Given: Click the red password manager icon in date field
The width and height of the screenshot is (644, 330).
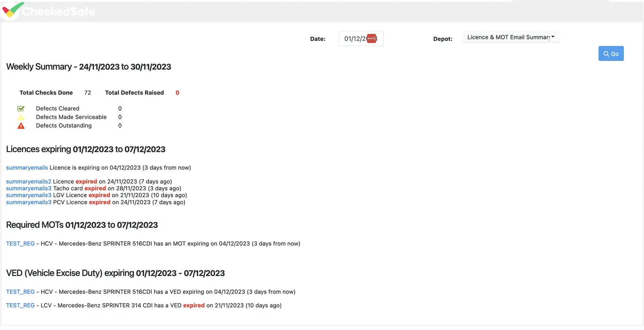Looking at the screenshot, I should pos(371,39).
